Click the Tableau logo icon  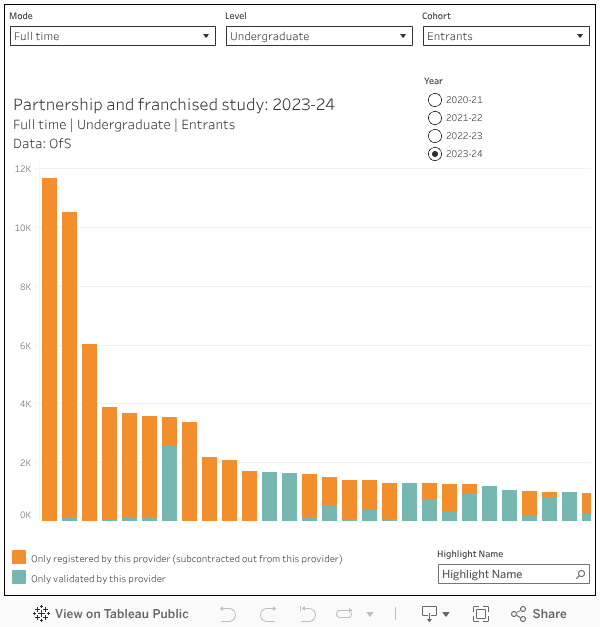pyautogui.click(x=42, y=614)
